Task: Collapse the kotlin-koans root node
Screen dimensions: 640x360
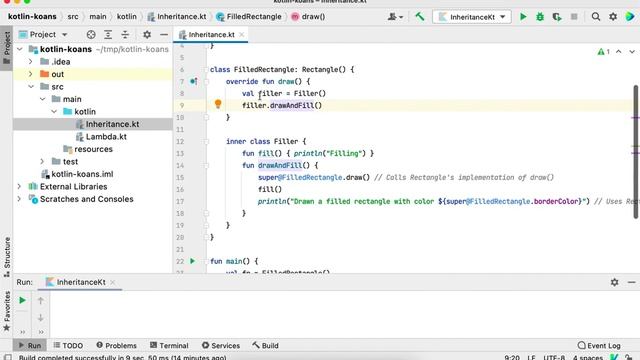Action: click(x=20, y=49)
